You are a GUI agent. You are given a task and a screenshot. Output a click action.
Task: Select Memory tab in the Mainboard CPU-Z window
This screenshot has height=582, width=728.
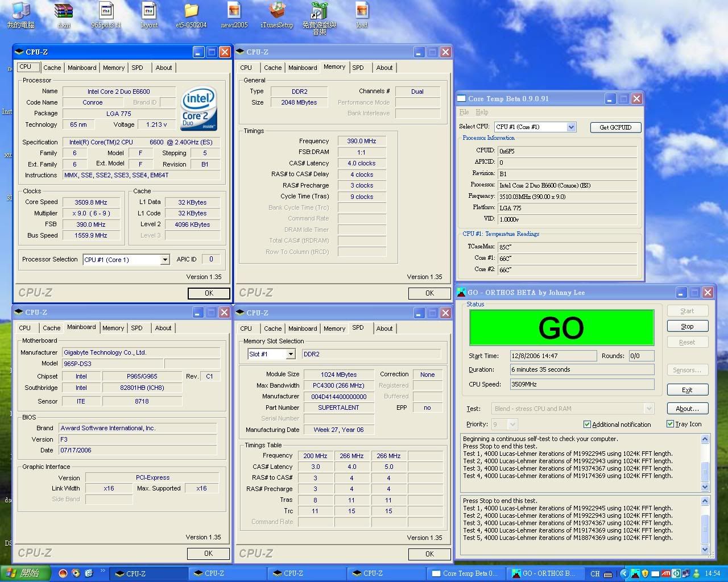click(x=113, y=328)
